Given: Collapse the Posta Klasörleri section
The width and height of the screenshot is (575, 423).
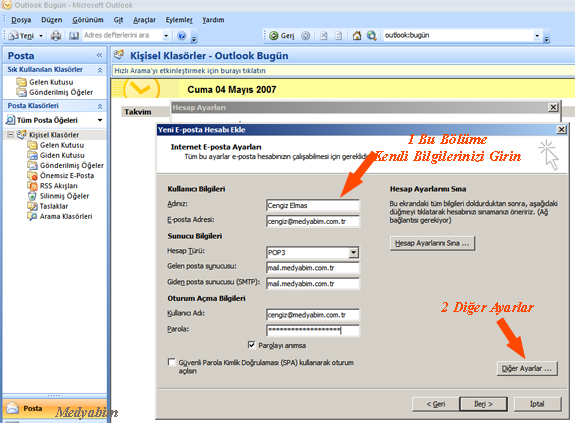Looking at the screenshot, I should pyautogui.click(x=100, y=106).
